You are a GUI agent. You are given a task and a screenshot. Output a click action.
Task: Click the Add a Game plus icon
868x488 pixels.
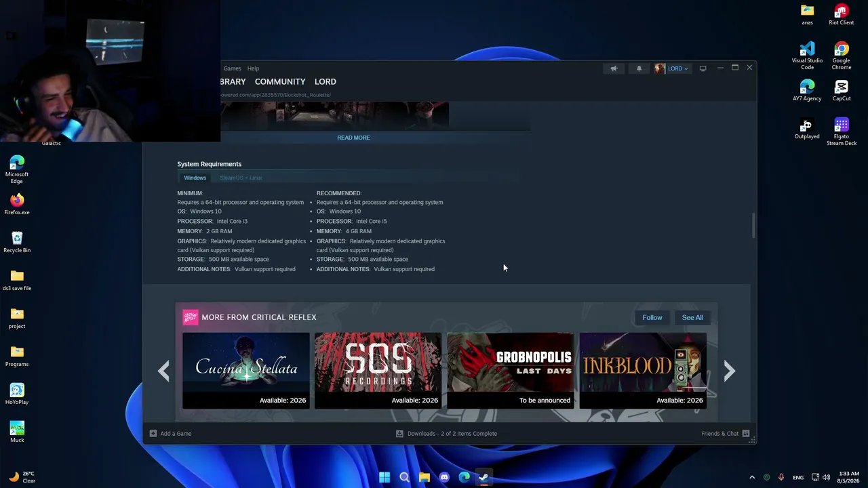(x=153, y=434)
